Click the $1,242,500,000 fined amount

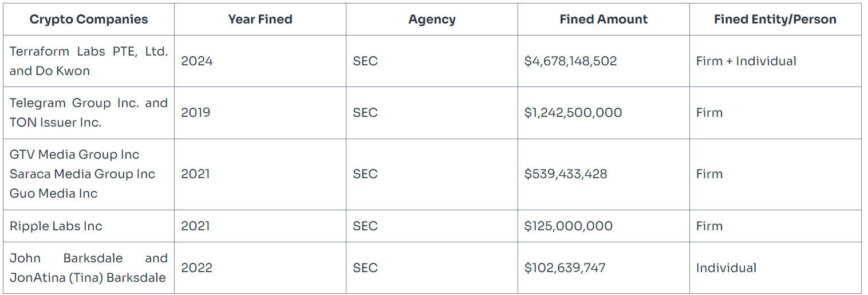coord(573,113)
